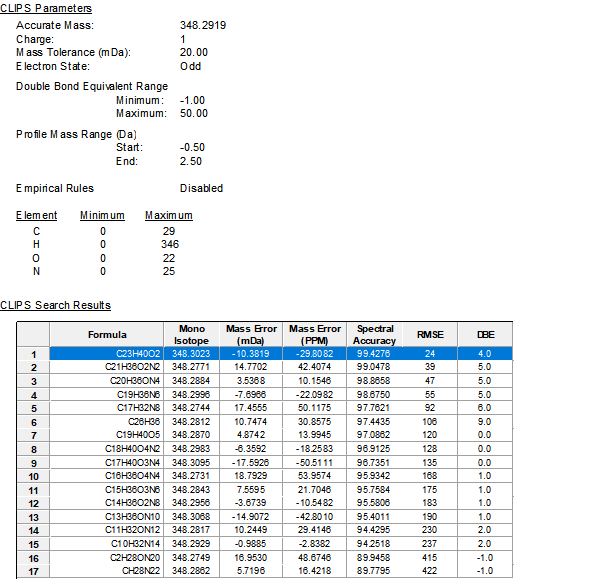Select formula C11H32ON12 row
This screenshot has height=580, width=600.
(x=281, y=530)
